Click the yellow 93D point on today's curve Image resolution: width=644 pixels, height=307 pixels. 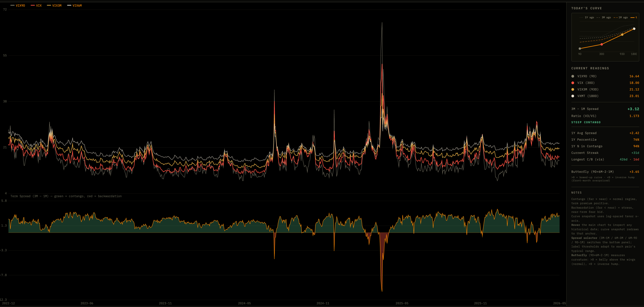pos(622,34)
